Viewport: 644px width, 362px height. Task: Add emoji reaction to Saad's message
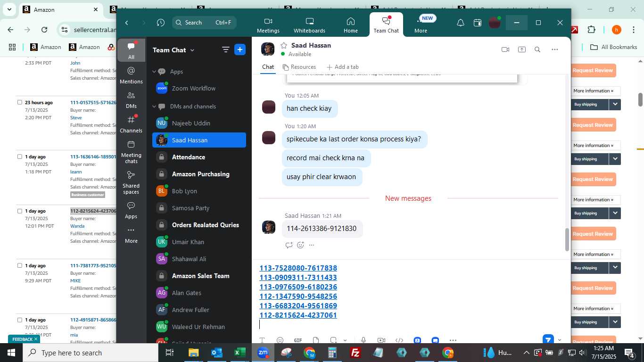[300, 245]
